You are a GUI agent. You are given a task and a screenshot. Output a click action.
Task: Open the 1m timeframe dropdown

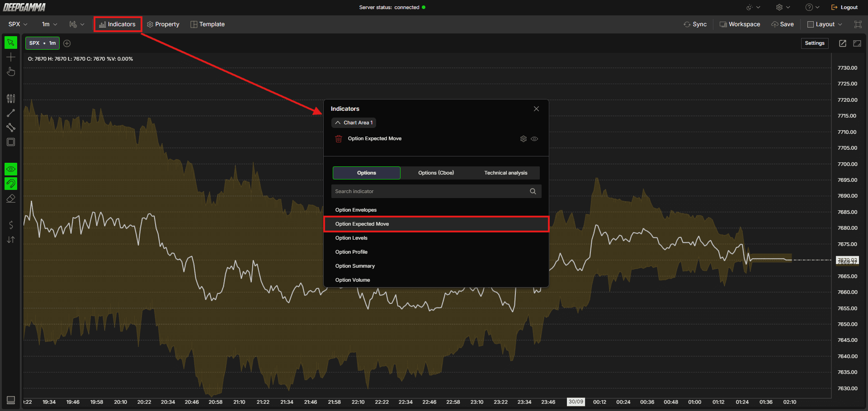click(x=50, y=24)
